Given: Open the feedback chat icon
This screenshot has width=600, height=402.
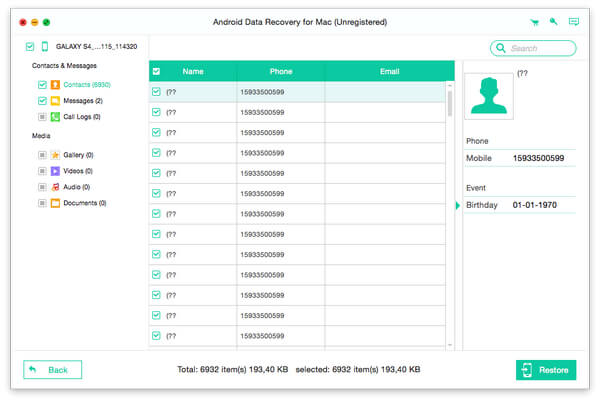Looking at the screenshot, I should coord(574,21).
